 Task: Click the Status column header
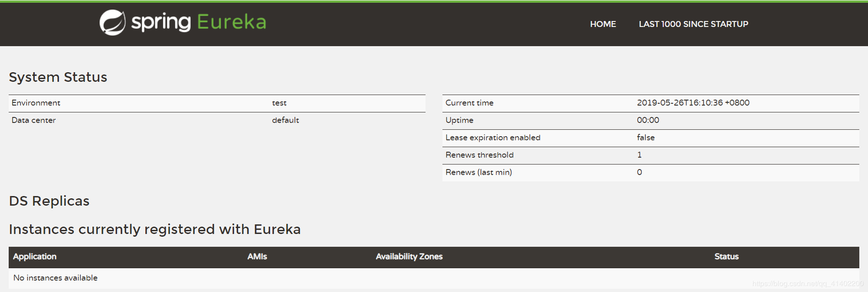pyautogui.click(x=726, y=257)
